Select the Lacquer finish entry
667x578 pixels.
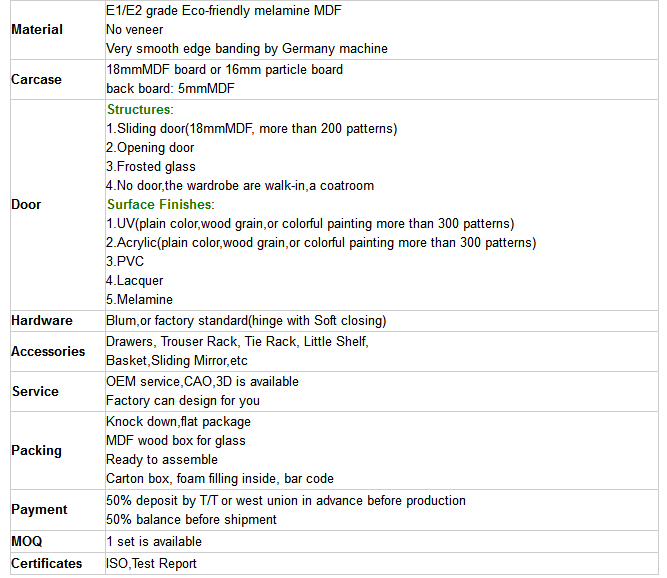click(x=134, y=281)
